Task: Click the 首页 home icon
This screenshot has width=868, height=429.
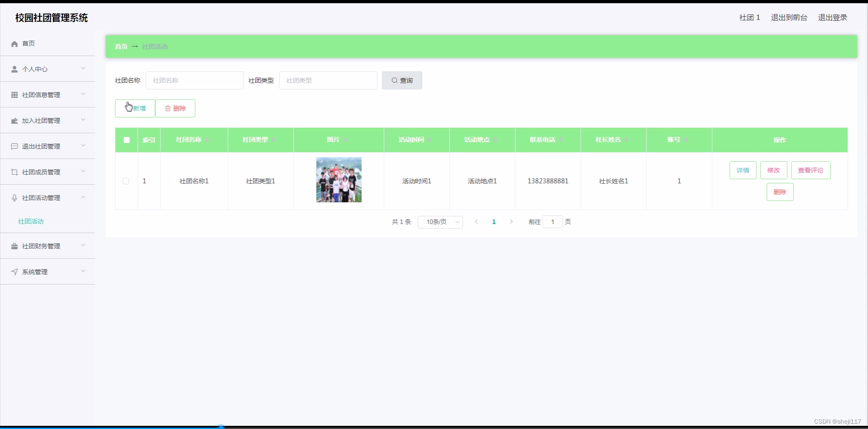Action: (x=14, y=43)
